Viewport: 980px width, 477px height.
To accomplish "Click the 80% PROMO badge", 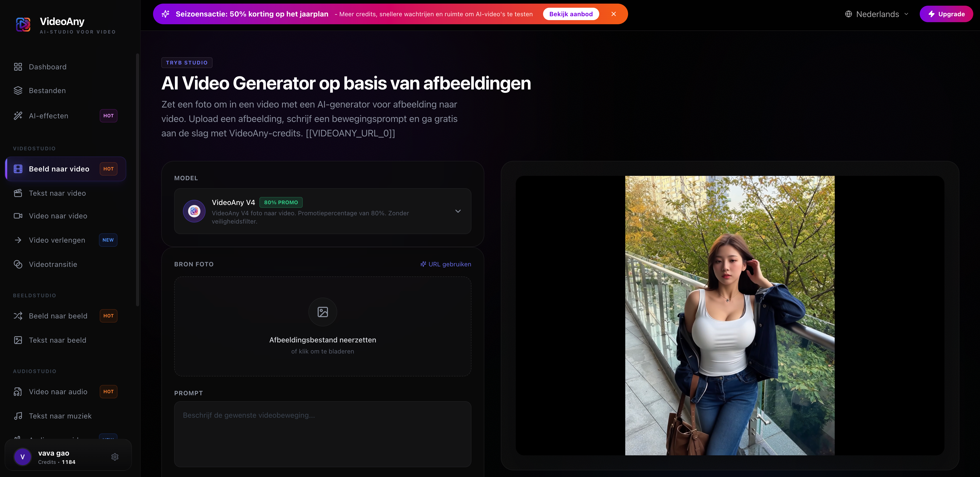I will tap(281, 202).
